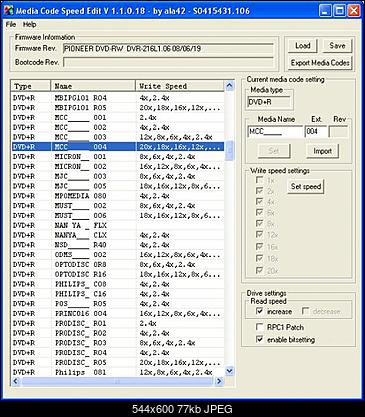Viewport: 365px width, 417px height.
Task: Select the MBIPG101 R05 row
Action: 118,108
